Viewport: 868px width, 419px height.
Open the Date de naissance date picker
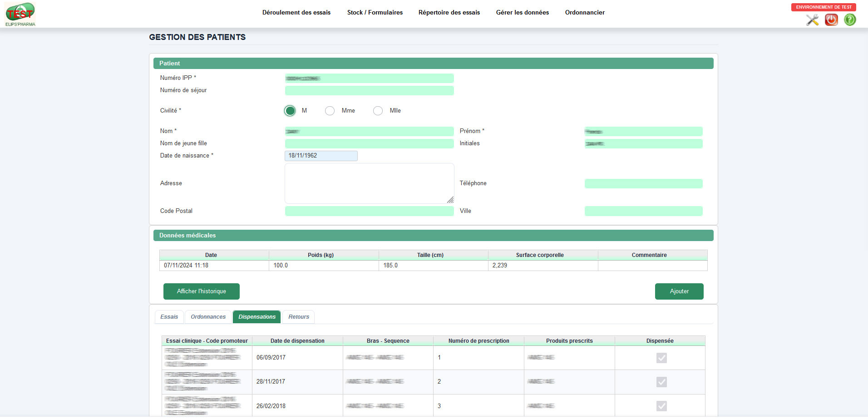click(321, 156)
